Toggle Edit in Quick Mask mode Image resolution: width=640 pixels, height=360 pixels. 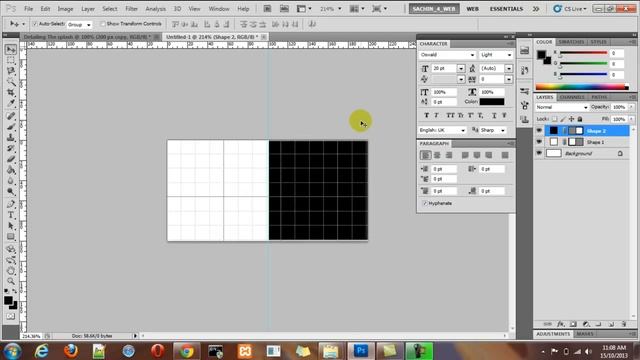tap(11, 316)
